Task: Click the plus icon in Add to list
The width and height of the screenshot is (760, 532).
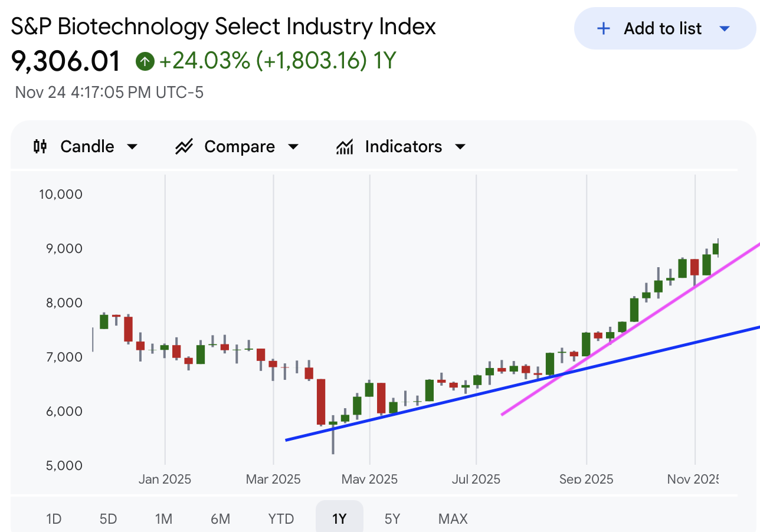Action: tap(603, 28)
